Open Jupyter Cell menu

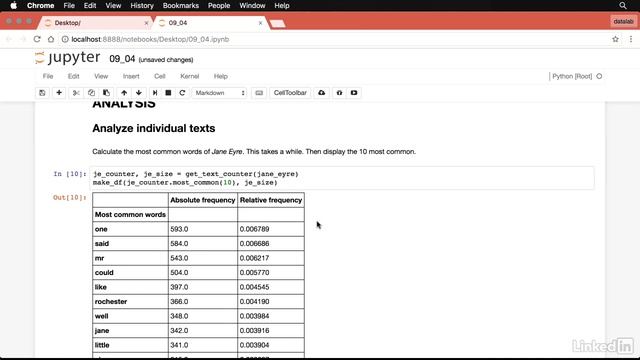160,76
